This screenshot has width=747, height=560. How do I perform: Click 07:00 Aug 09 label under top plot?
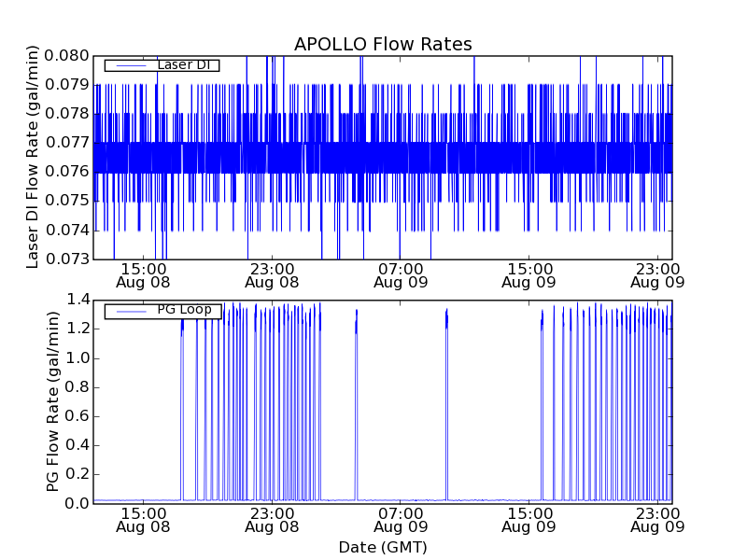click(401, 274)
